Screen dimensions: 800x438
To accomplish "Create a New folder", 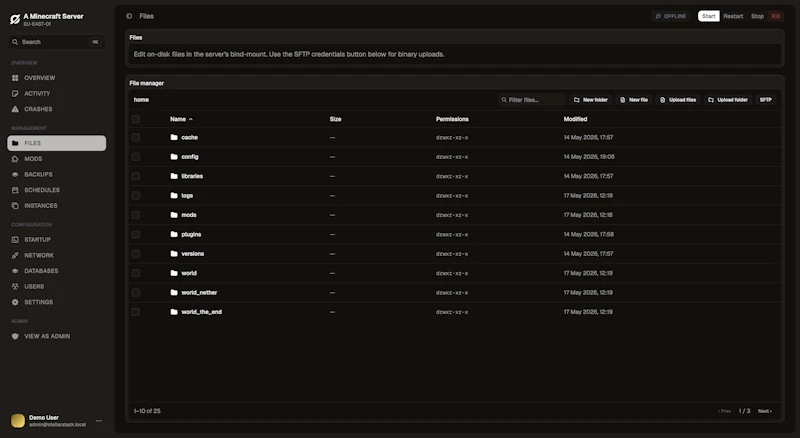I will tap(591, 100).
